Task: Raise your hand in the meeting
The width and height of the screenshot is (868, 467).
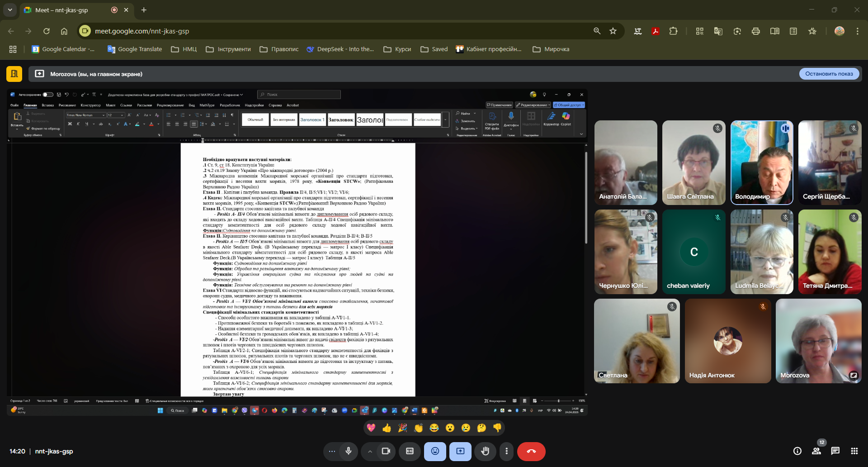Action: pyautogui.click(x=485, y=451)
